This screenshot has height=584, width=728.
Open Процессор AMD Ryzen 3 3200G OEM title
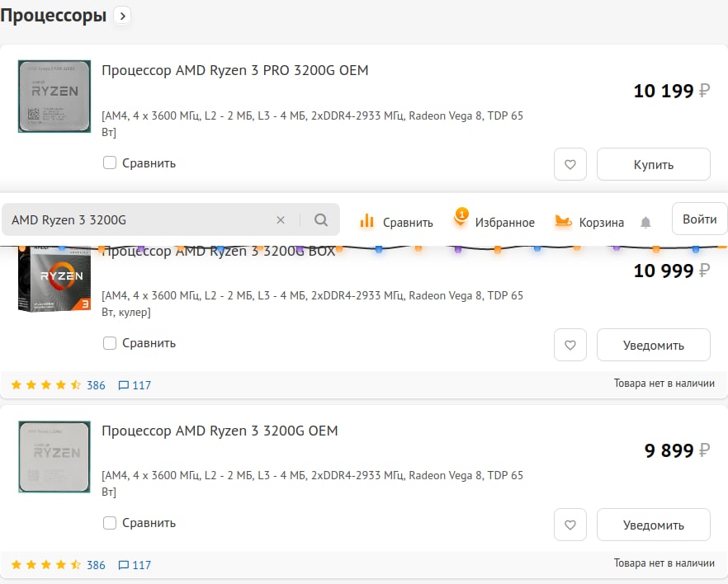tap(220, 431)
